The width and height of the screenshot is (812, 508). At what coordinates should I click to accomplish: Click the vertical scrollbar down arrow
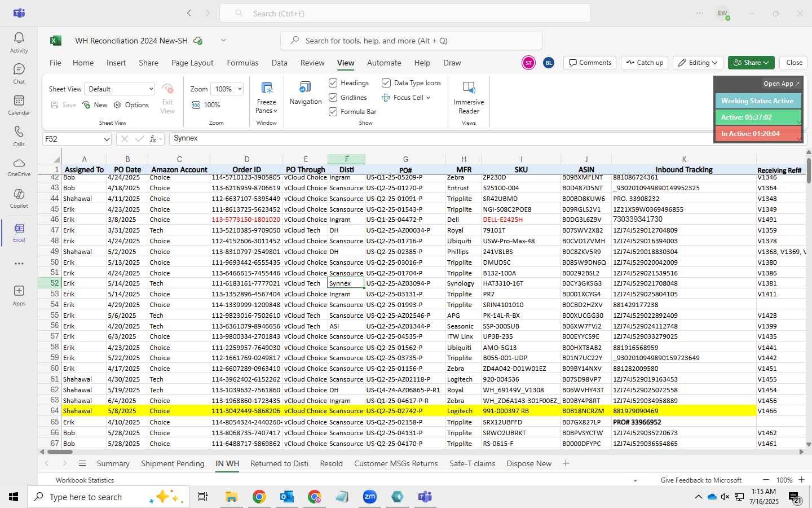(x=809, y=444)
